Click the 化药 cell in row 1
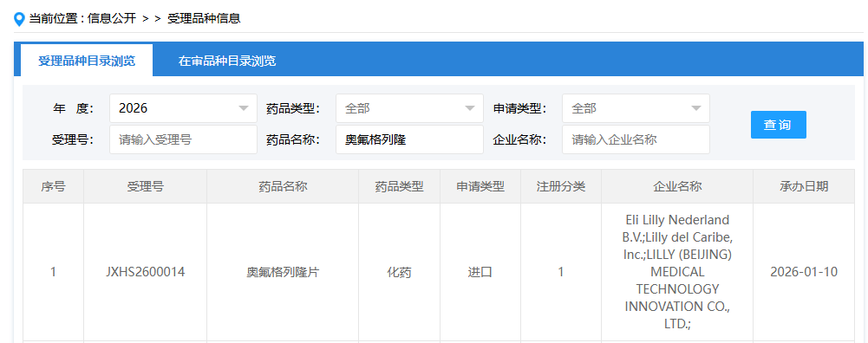The image size is (868, 343). [399, 272]
